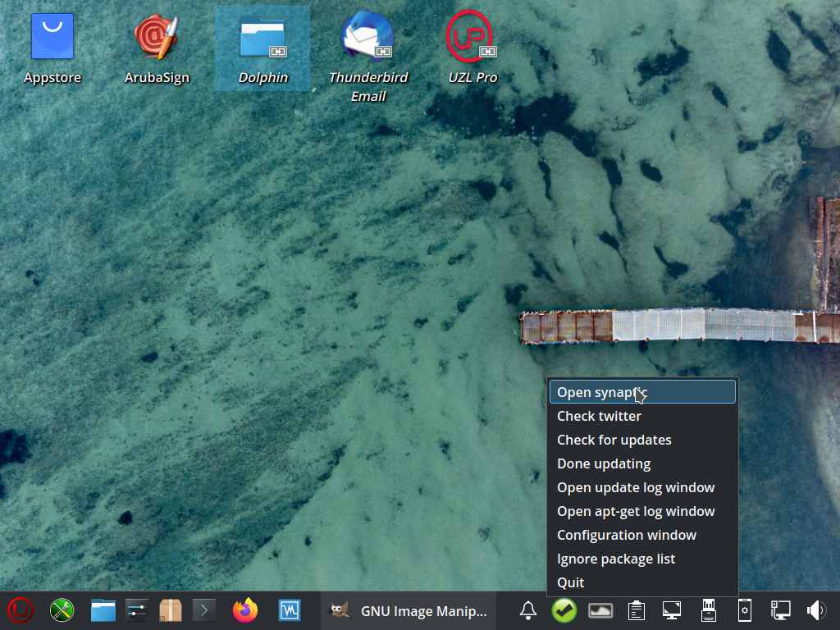Open apt-get log window
The height and width of the screenshot is (630, 840).
tap(636, 511)
